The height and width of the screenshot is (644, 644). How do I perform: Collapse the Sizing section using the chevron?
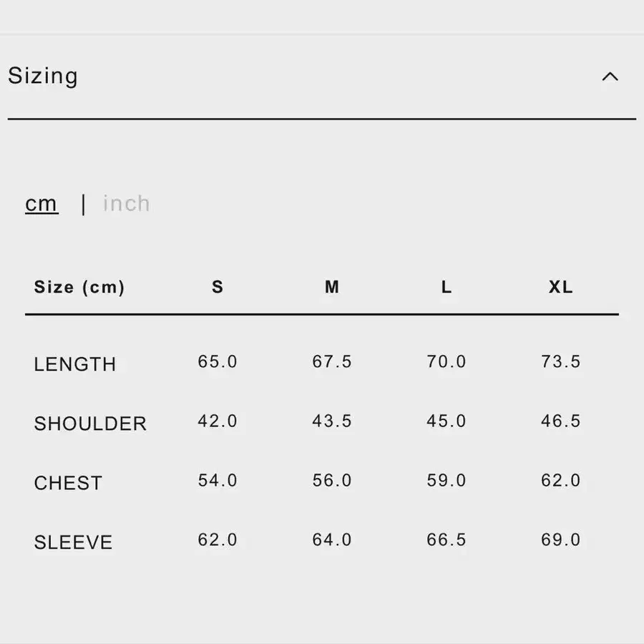610,77
